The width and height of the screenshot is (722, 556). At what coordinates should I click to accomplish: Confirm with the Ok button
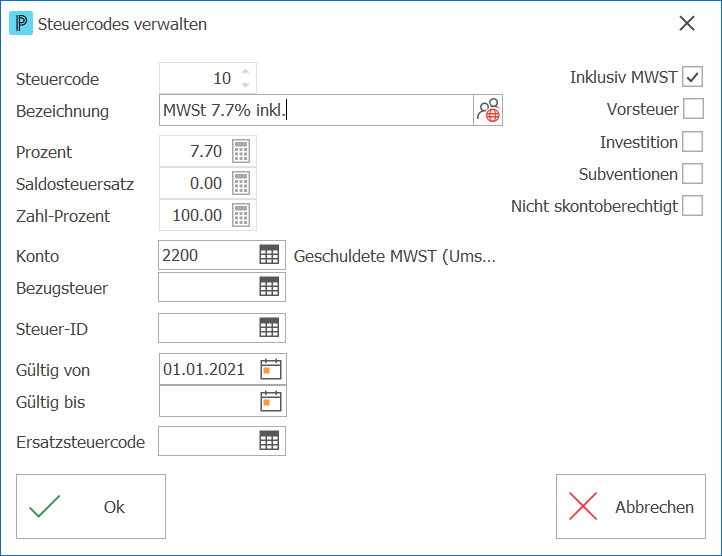91,506
